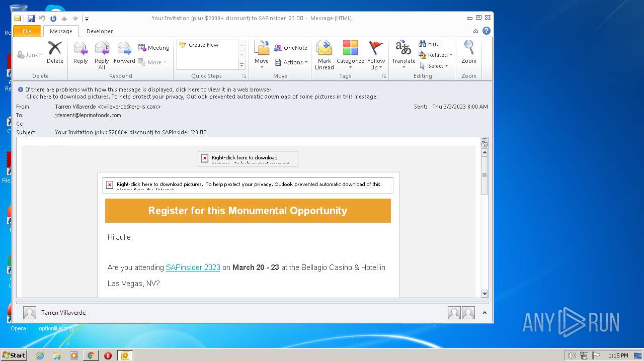Click recipient jdement@leprinofoods.com
The height and width of the screenshot is (362, 644).
click(x=88, y=115)
